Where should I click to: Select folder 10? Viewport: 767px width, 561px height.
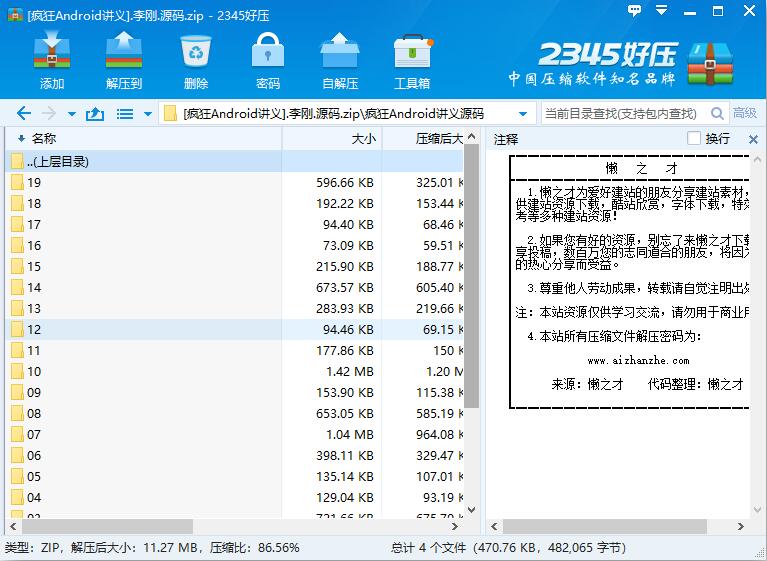coord(235,372)
